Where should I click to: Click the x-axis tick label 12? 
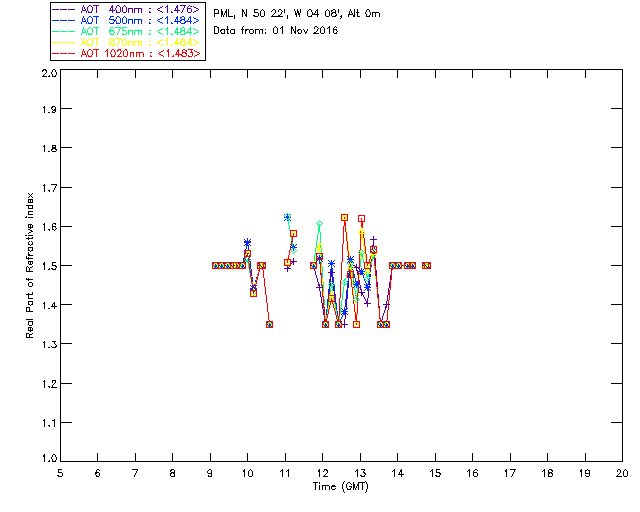pos(322,473)
